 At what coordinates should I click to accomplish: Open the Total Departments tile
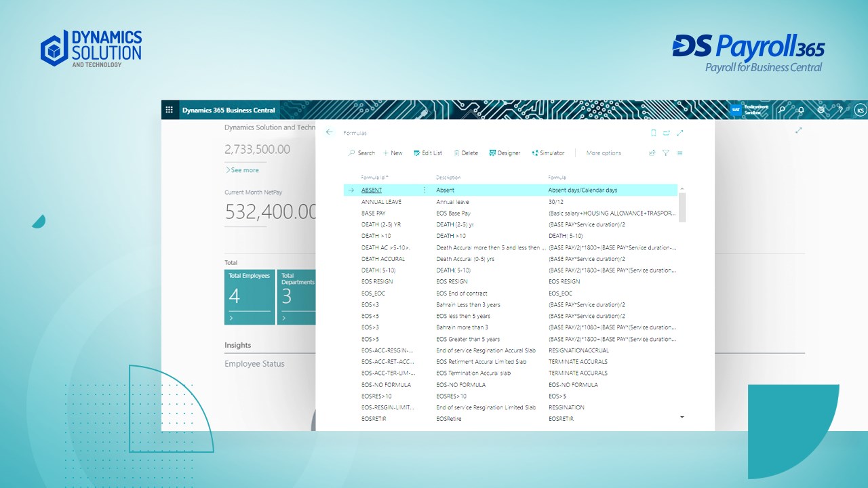[296, 297]
